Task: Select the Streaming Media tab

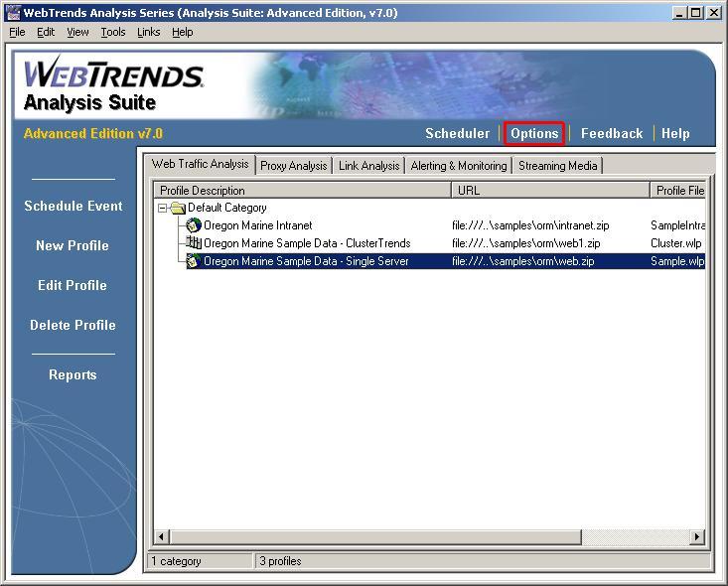Action: pos(557,166)
